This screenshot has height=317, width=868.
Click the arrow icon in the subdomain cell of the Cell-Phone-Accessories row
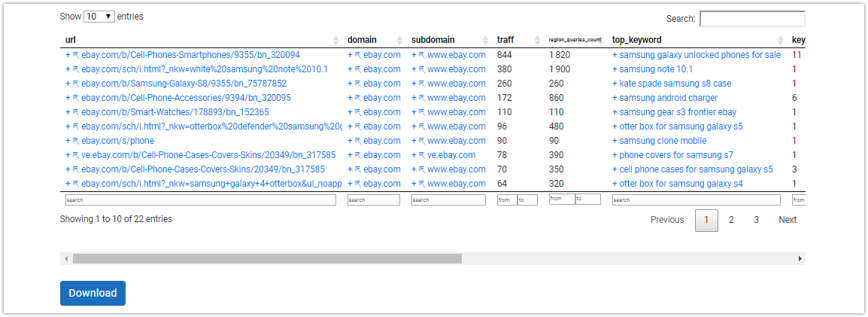(422, 98)
